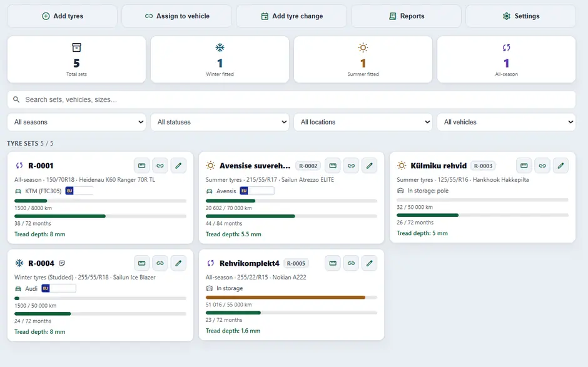Choose Add tyre change
588x367 pixels.
point(291,16)
